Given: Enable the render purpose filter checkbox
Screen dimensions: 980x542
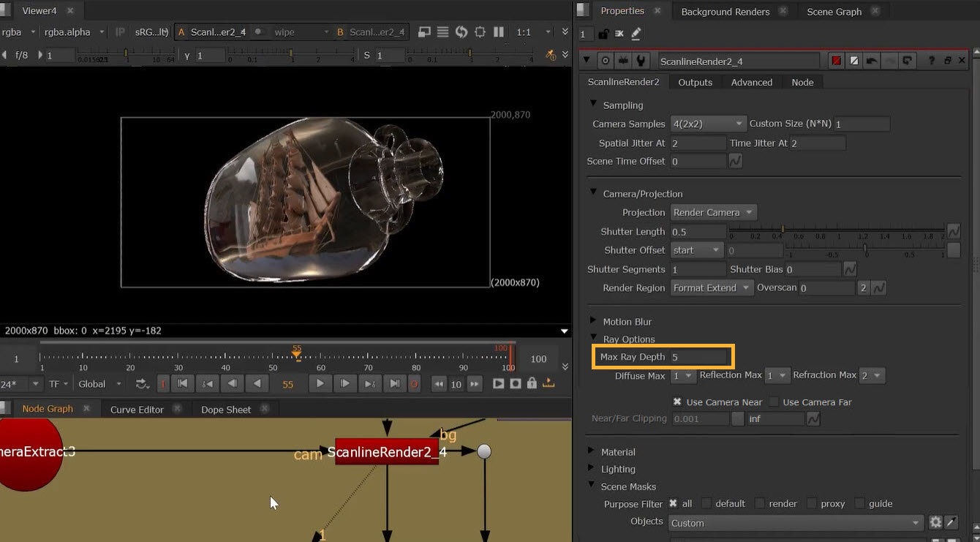Looking at the screenshot, I should pos(760,504).
